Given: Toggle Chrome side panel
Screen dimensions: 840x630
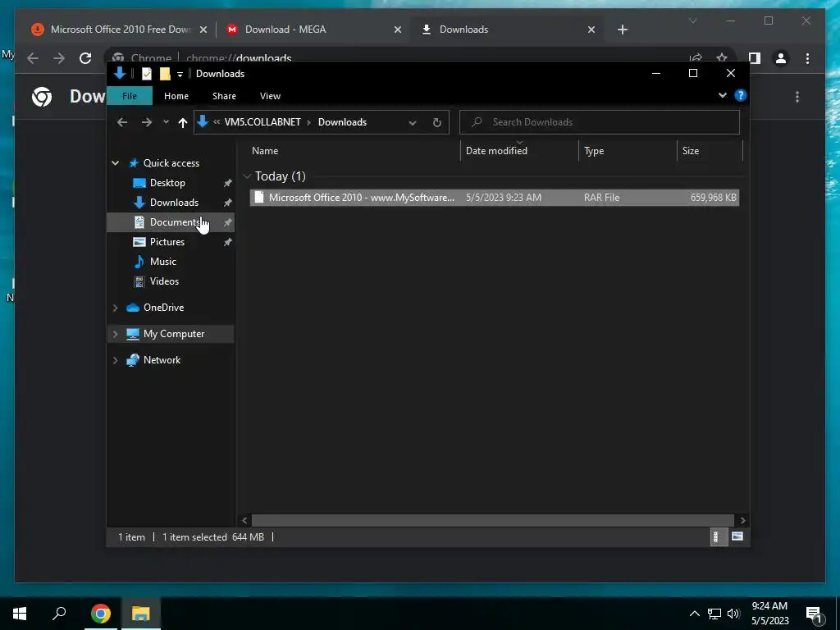Looking at the screenshot, I should [x=755, y=58].
